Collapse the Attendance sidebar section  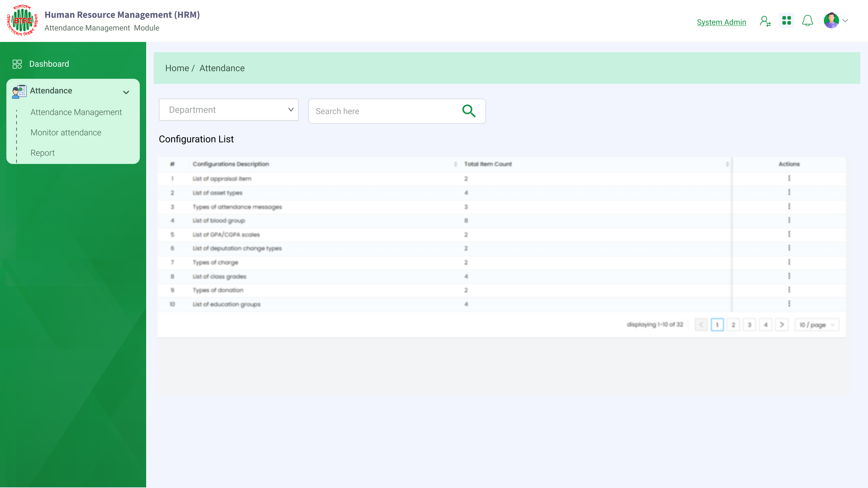pos(126,92)
